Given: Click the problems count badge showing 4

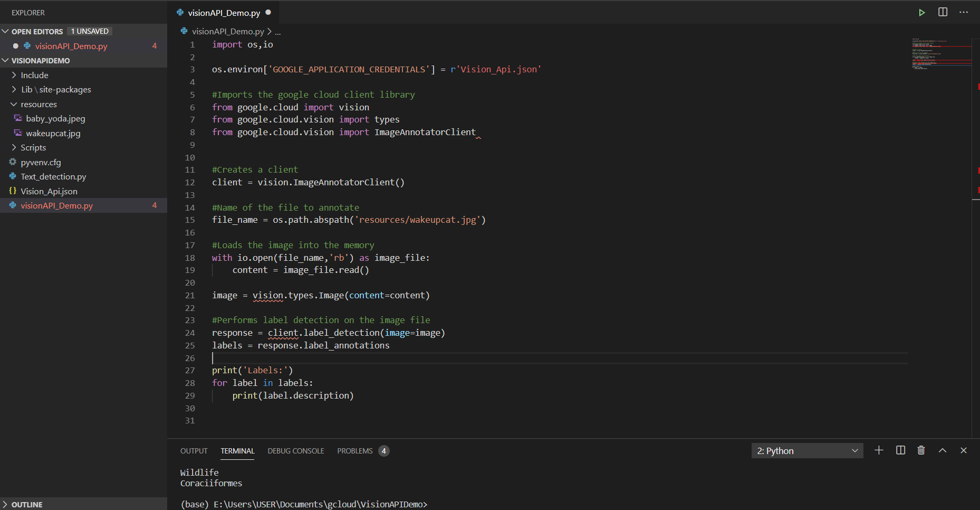Looking at the screenshot, I should (x=384, y=451).
